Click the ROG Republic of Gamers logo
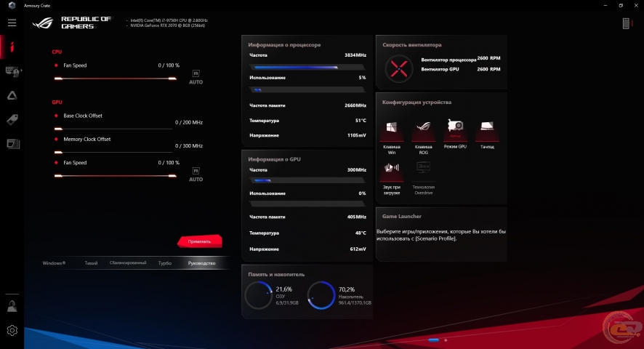The width and height of the screenshot is (644, 349). (72, 23)
